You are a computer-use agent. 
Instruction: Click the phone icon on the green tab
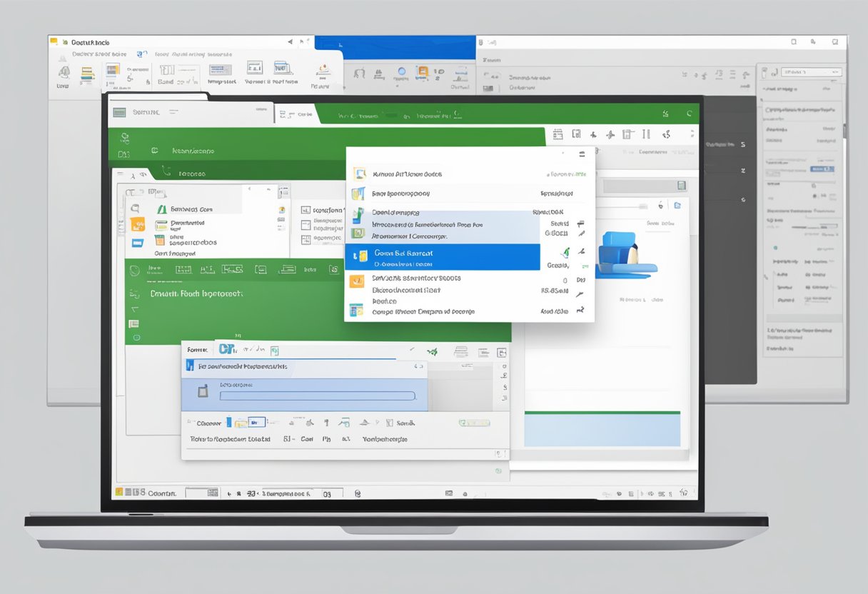166,171
